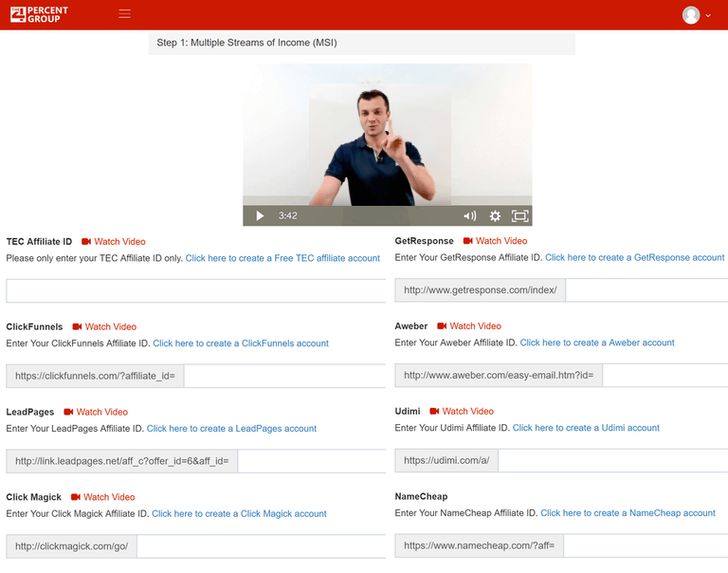Click the http://www.getresponse.com/index/ prefix
This screenshot has width=728, height=573.
[481, 290]
